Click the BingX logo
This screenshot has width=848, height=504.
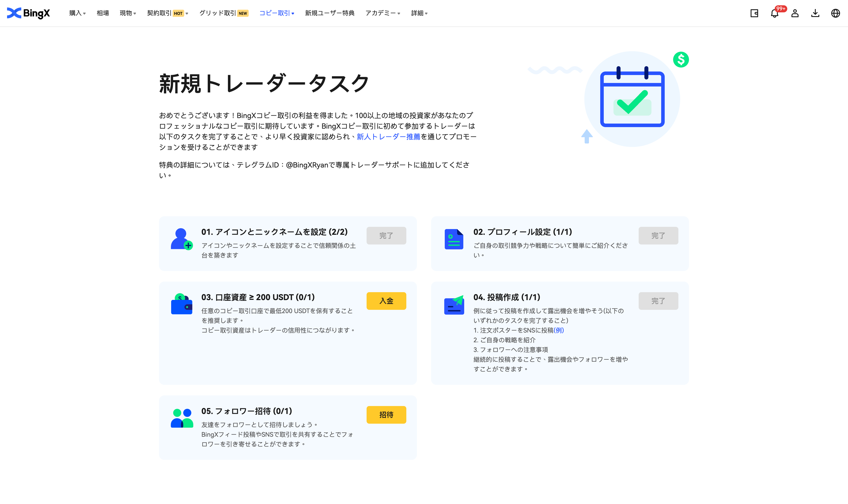point(28,13)
